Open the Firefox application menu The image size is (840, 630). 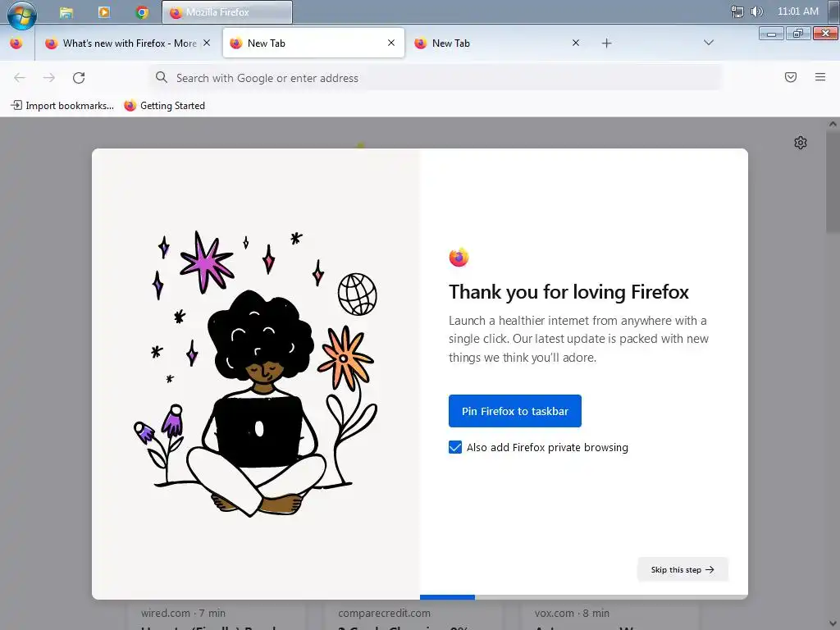coord(819,77)
